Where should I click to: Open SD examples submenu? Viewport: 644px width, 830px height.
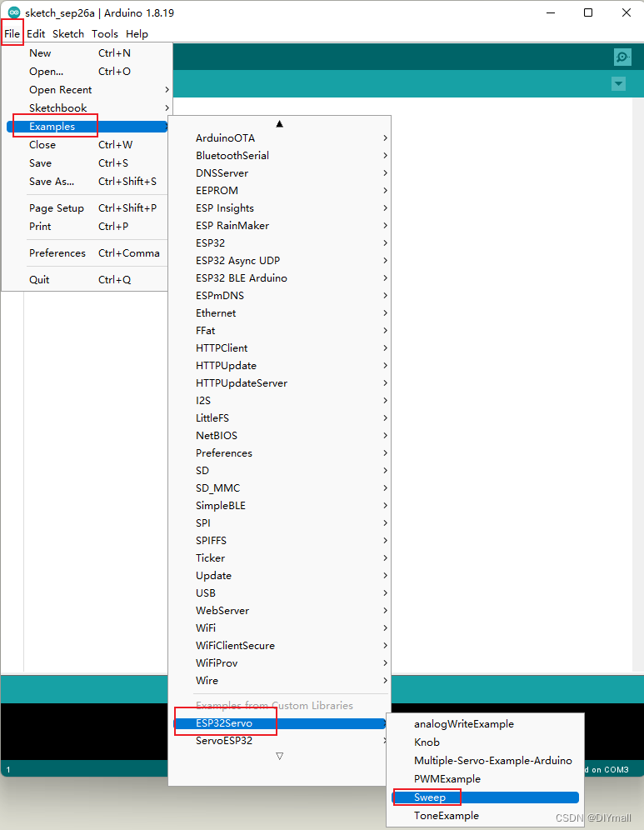click(280, 470)
